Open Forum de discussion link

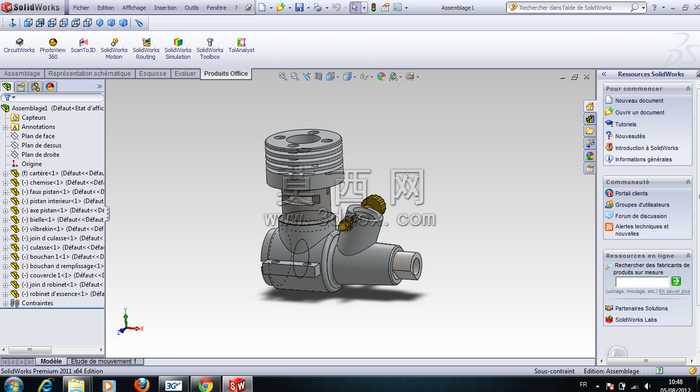click(641, 216)
